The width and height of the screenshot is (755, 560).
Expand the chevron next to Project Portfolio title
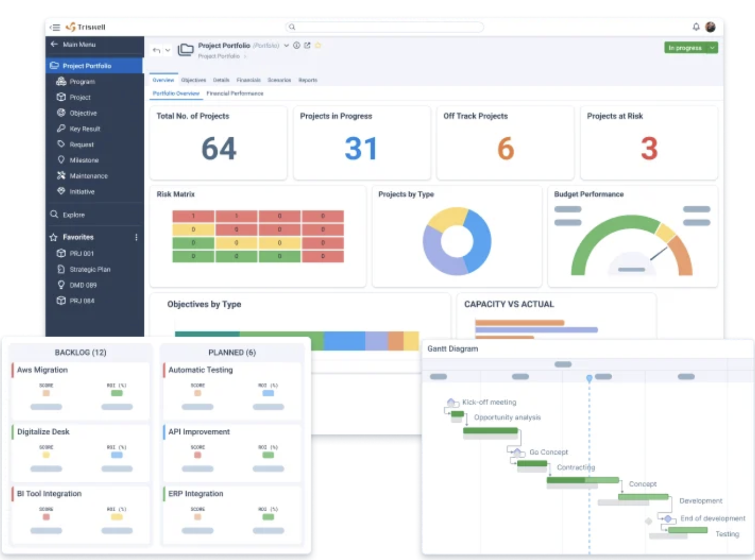286,45
